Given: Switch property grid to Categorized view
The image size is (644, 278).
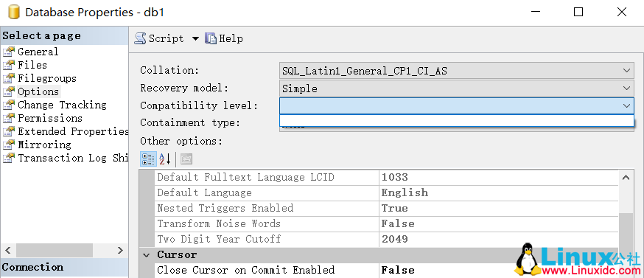Looking at the screenshot, I should coord(148,159).
